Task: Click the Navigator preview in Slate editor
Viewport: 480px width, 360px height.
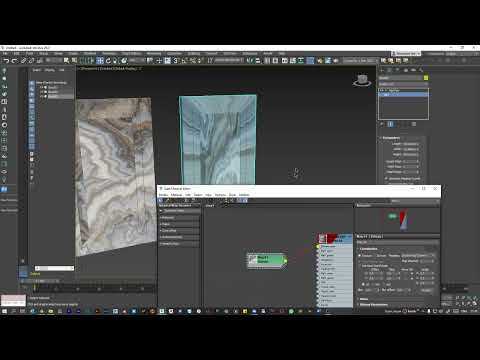Action: pyautogui.click(x=397, y=220)
